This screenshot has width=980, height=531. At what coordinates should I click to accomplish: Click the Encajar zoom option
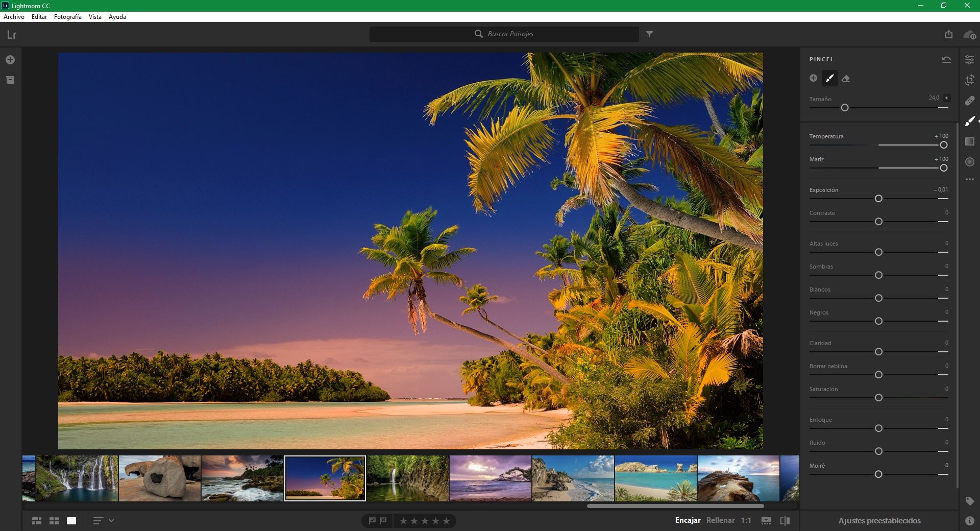tap(688, 520)
